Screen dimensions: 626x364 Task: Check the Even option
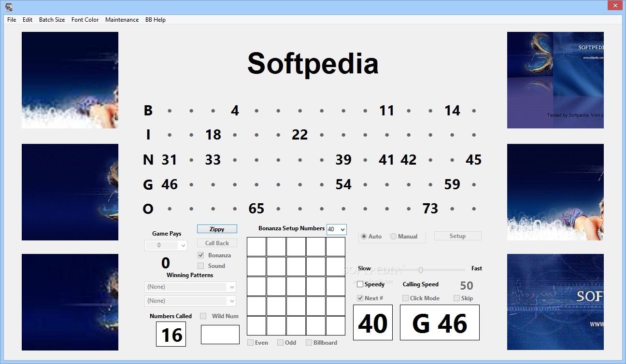click(250, 342)
